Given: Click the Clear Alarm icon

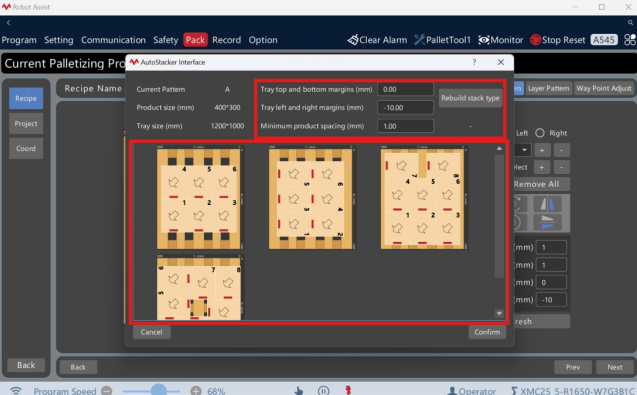Looking at the screenshot, I should (353, 40).
